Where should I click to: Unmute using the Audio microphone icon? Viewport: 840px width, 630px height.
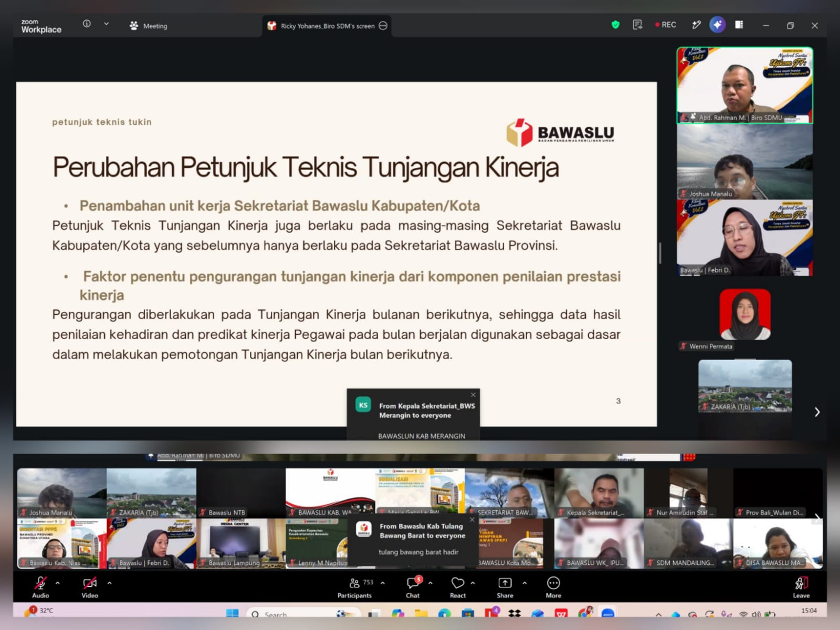(x=40, y=584)
